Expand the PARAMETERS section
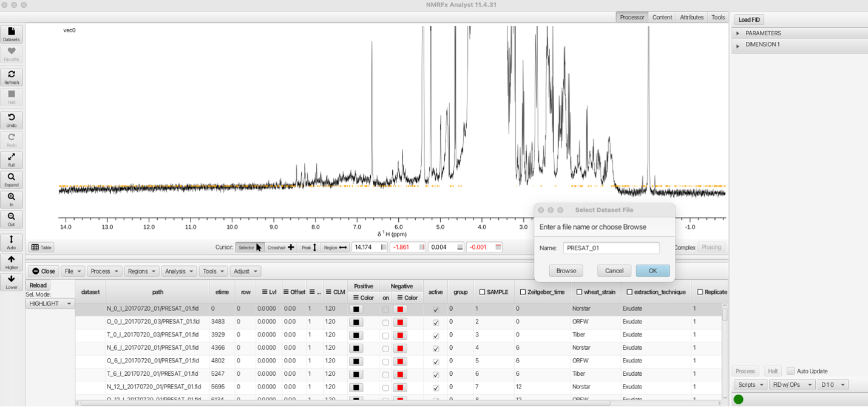Screen dimensions: 868x408 [x=738, y=33]
